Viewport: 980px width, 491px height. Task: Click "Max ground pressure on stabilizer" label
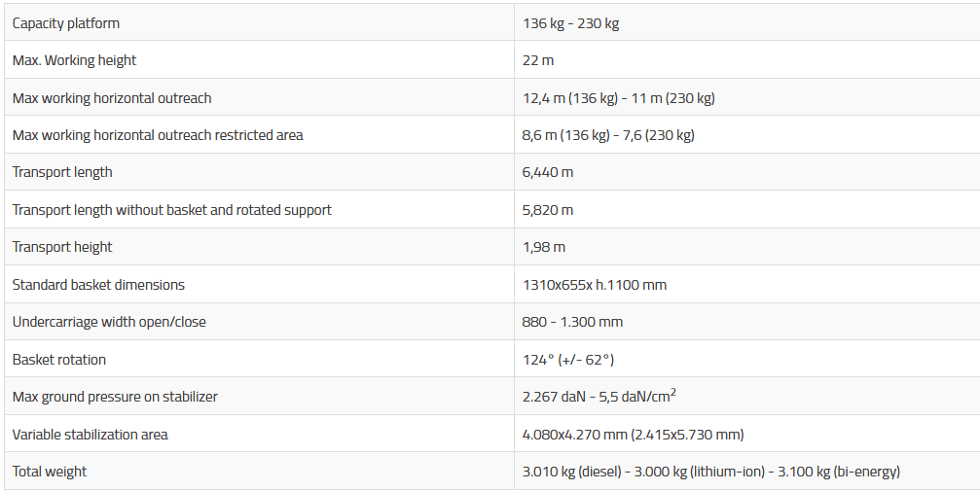(115, 397)
